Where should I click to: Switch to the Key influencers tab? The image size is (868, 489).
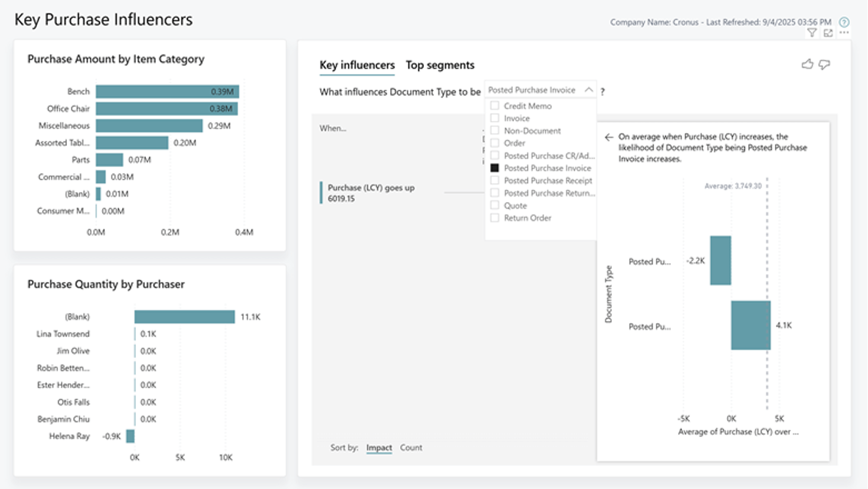click(x=357, y=65)
